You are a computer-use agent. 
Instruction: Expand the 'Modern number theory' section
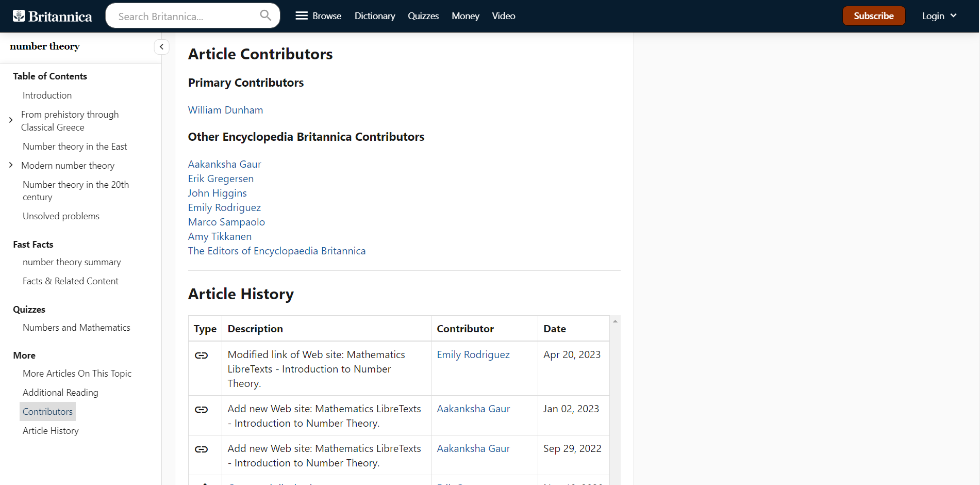pos(11,165)
